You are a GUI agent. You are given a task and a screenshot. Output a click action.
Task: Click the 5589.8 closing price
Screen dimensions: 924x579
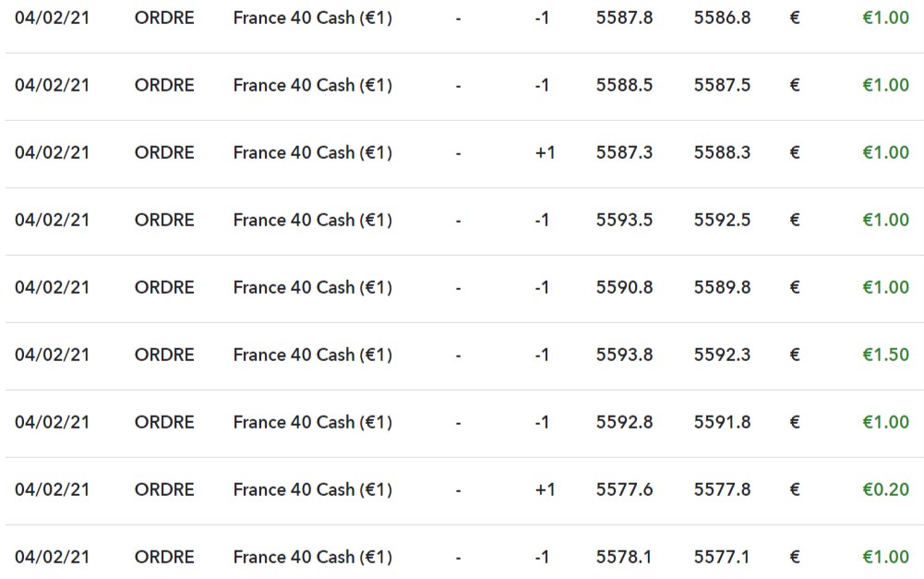click(722, 287)
